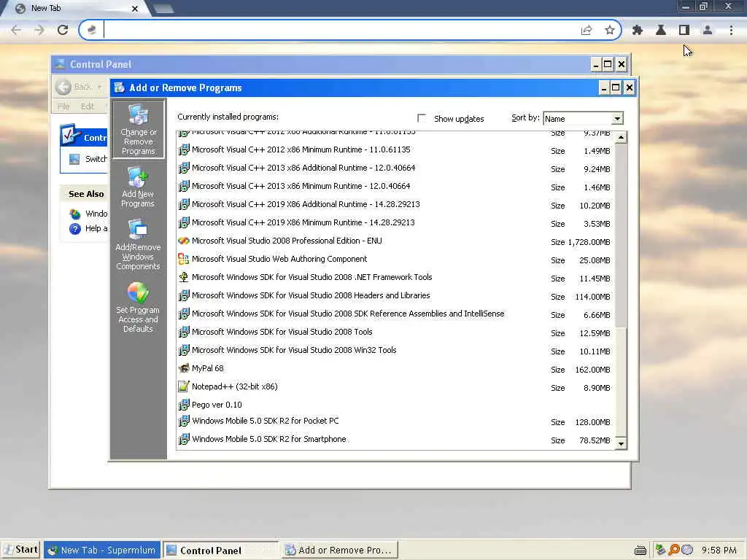Click Visual C++ 2019 X86 Additional Runtime icon
This screenshot has width=747, height=560.
[x=183, y=204]
